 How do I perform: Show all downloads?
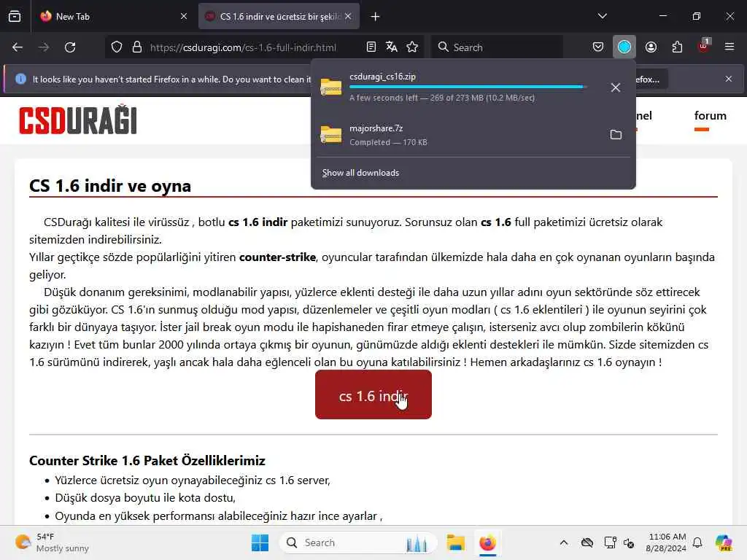click(x=360, y=173)
